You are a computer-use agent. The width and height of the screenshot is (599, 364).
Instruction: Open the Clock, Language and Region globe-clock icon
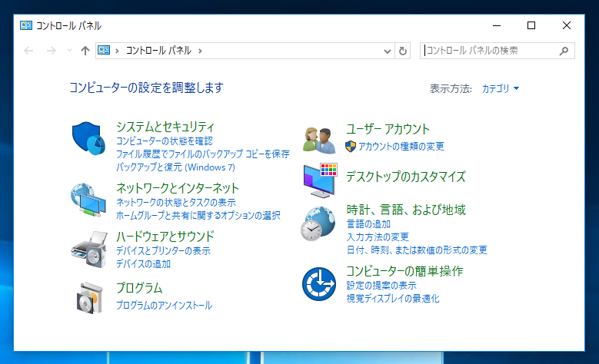[x=318, y=223]
